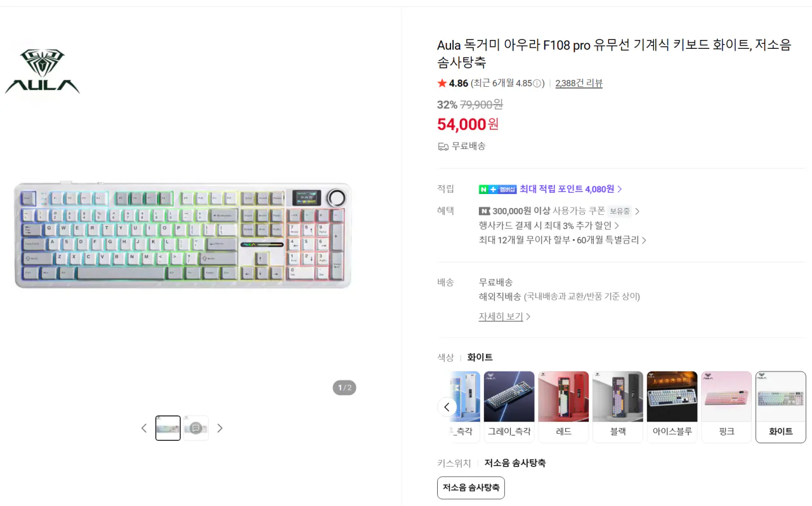Select the 블랙 color option
This screenshot has width=812, height=506.
[x=618, y=406]
